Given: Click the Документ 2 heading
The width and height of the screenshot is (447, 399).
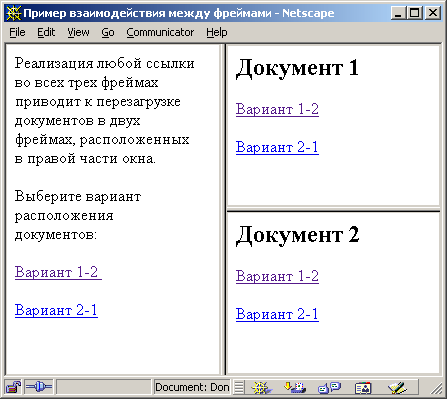Looking at the screenshot, I should (298, 235).
